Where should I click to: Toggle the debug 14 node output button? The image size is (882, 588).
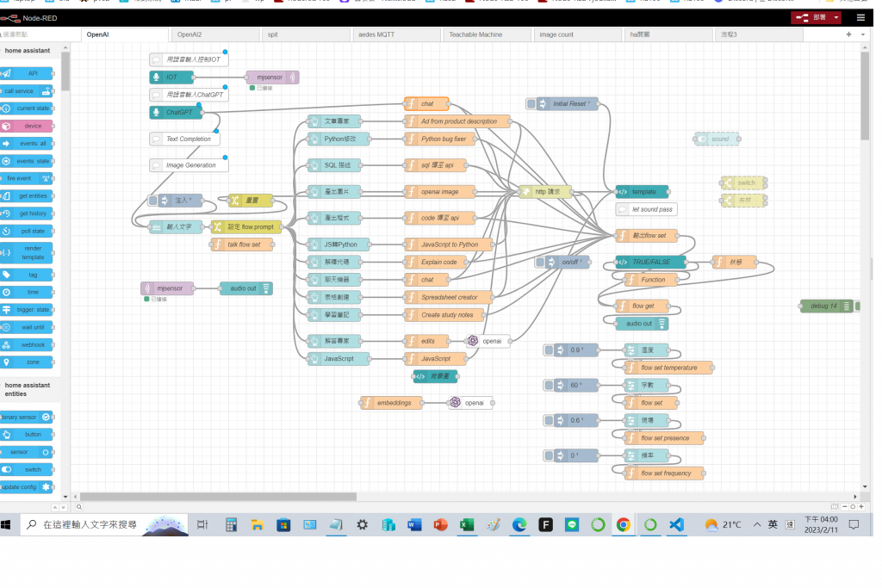point(859,306)
